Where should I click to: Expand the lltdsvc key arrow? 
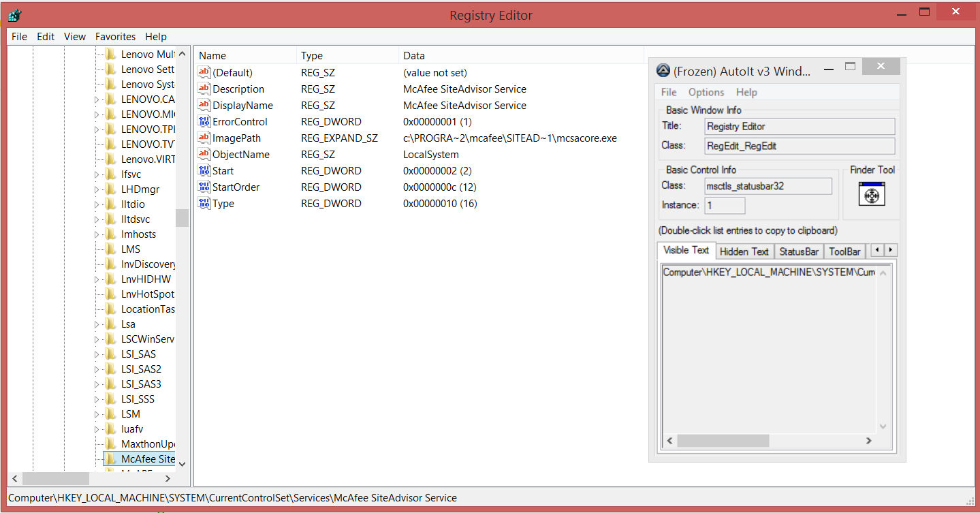pyautogui.click(x=96, y=219)
